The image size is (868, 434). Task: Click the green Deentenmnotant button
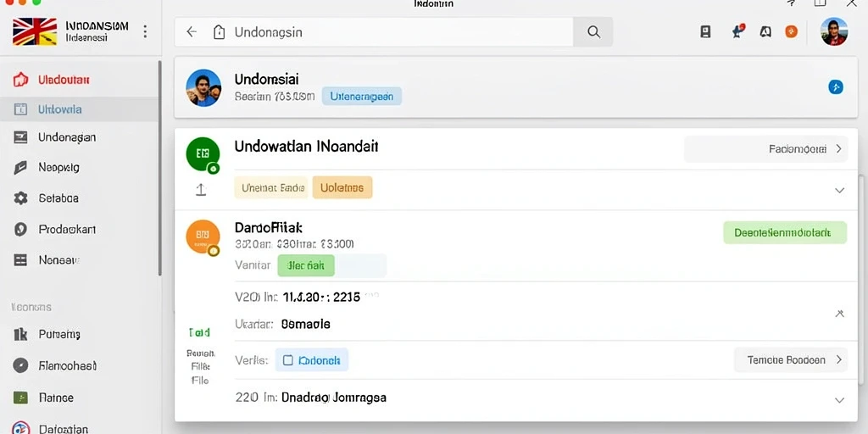[784, 233]
